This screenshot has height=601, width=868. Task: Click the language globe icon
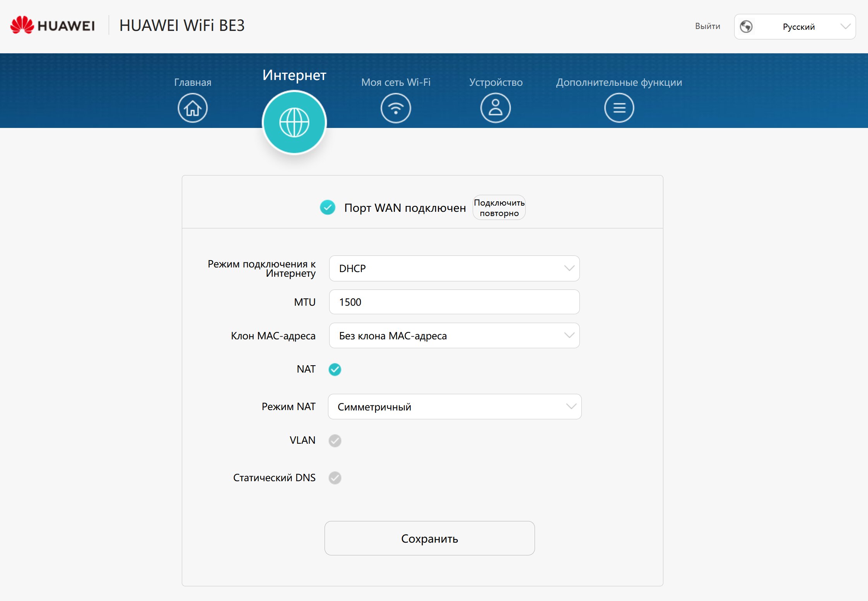click(746, 27)
